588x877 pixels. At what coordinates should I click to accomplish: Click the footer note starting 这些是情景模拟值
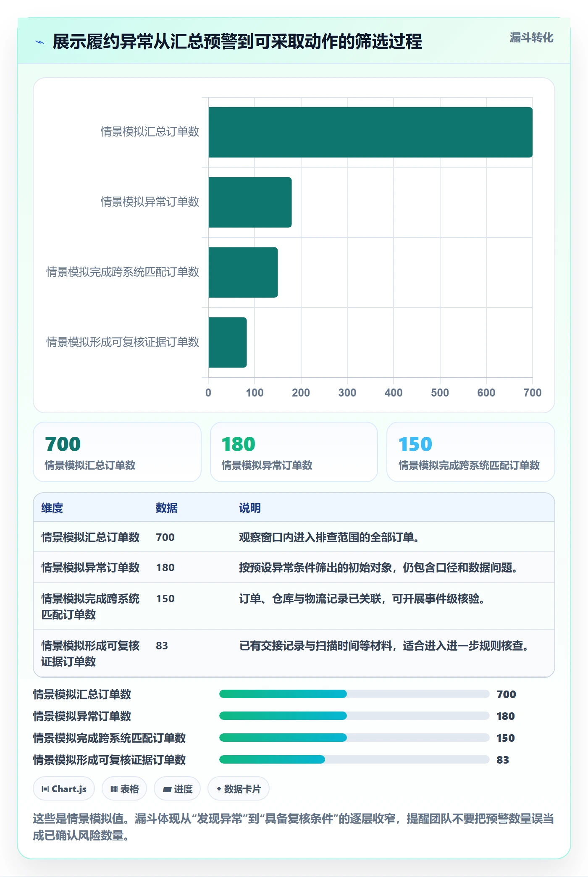click(294, 827)
